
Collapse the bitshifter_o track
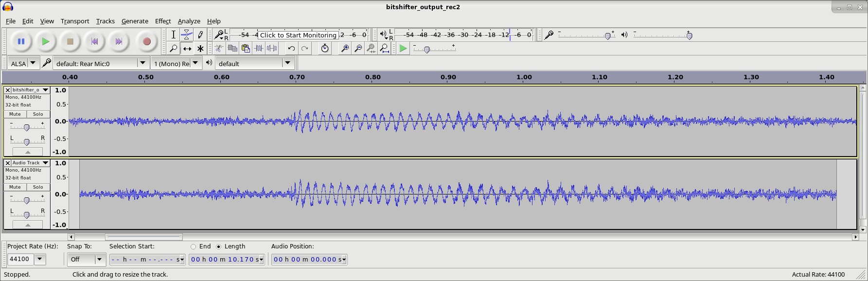(28, 152)
